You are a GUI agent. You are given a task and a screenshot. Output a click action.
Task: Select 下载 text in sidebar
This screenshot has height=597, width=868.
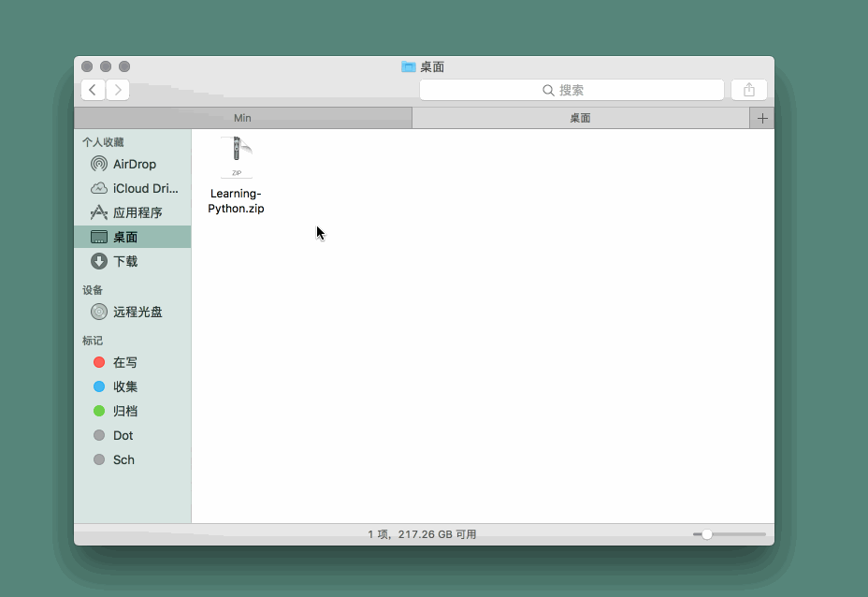(x=125, y=261)
